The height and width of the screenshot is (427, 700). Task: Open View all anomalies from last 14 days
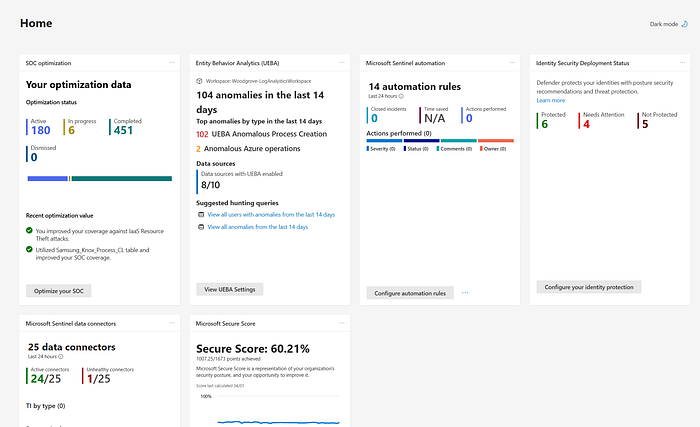point(258,227)
